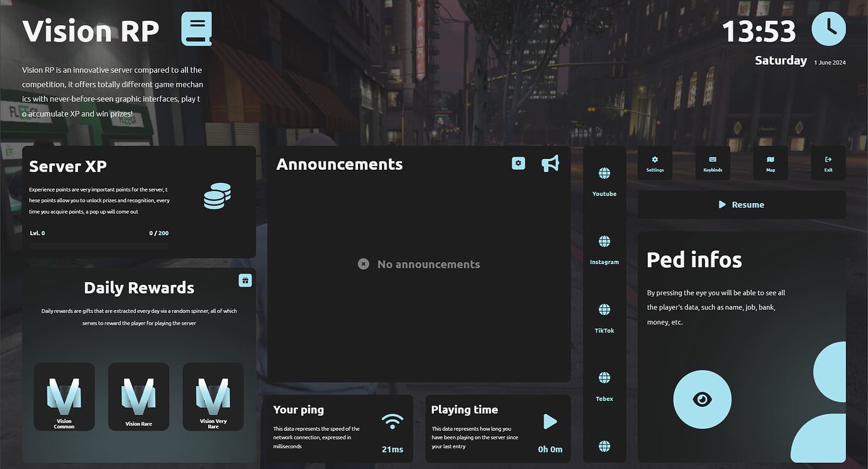Click the Server XP level progress bar
The width and height of the screenshot is (868, 469).
(x=99, y=245)
